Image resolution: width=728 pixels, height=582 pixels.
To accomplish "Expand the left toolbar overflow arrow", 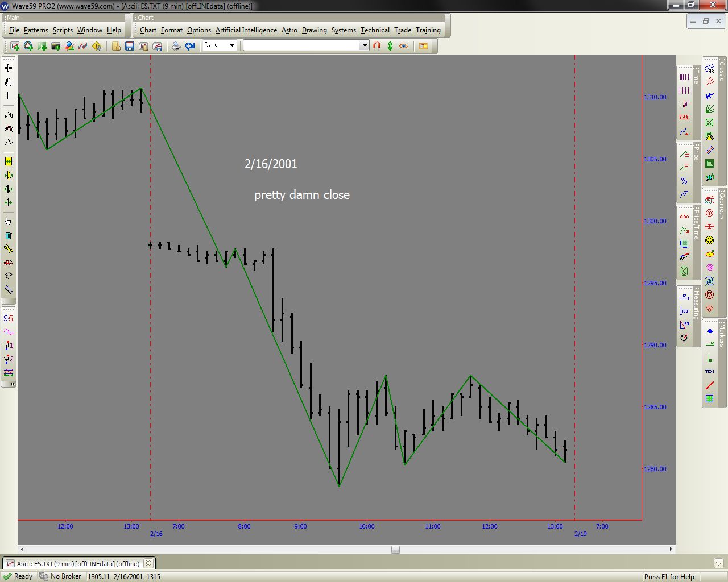I will tap(13, 384).
